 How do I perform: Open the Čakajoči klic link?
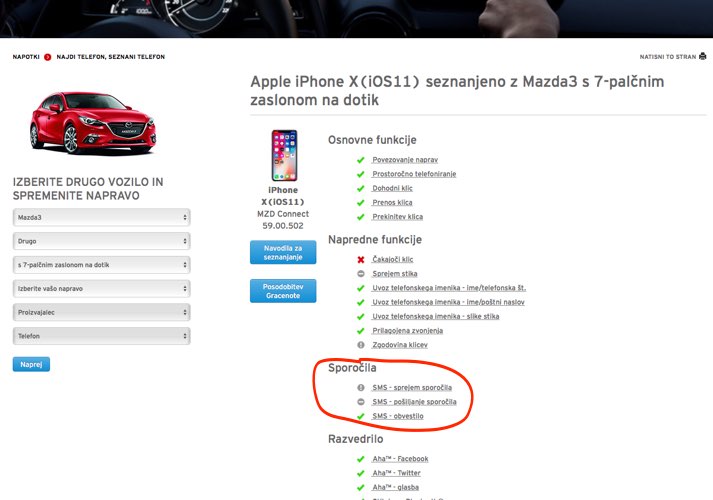tap(393, 260)
